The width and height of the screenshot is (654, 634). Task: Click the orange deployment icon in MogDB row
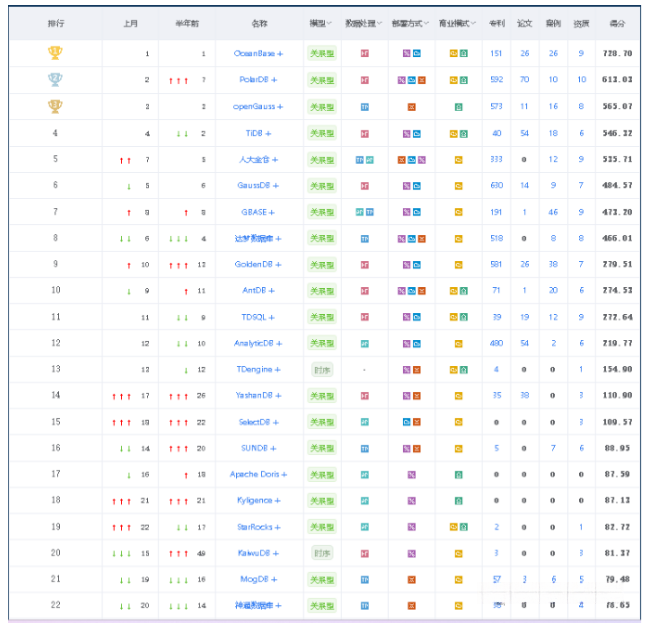point(411,580)
